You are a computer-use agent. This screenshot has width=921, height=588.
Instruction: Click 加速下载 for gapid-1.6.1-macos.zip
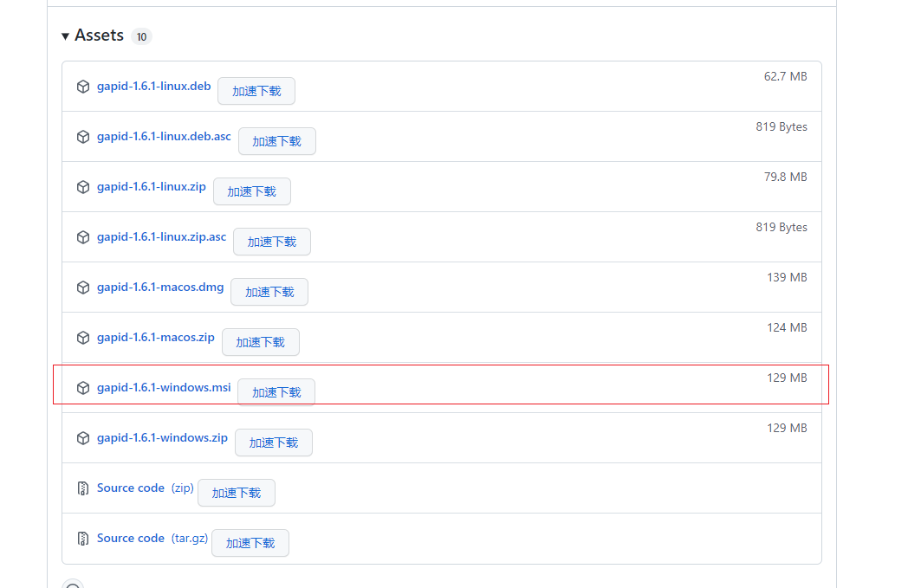click(261, 342)
